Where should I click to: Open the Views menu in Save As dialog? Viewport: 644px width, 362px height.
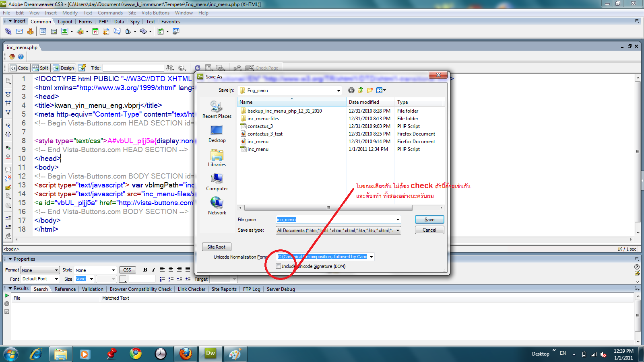(381, 90)
